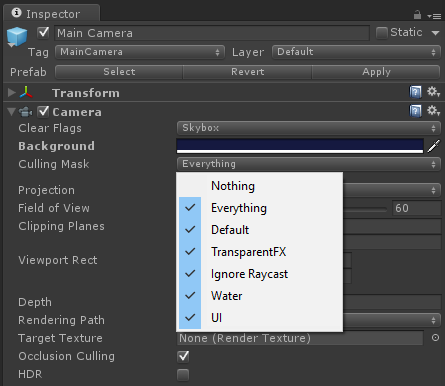
Task: Click the Culling Mask label
Action: [x=54, y=164]
